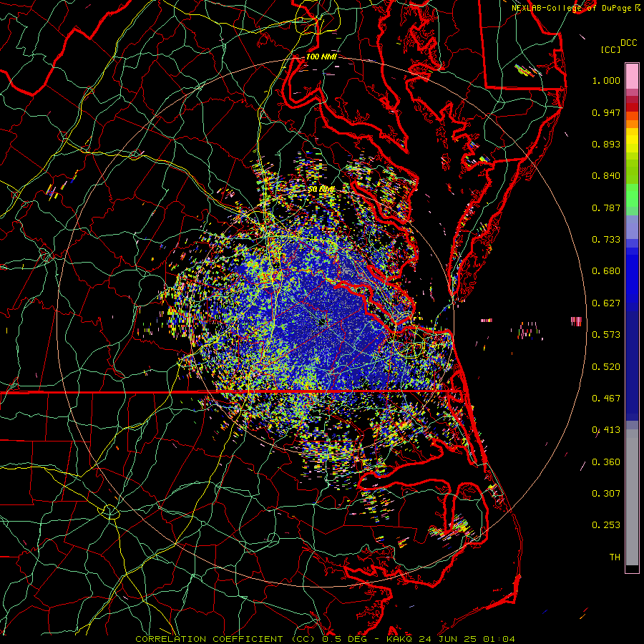Select the 0.573 scale value
644x644 pixels.
click(606, 335)
